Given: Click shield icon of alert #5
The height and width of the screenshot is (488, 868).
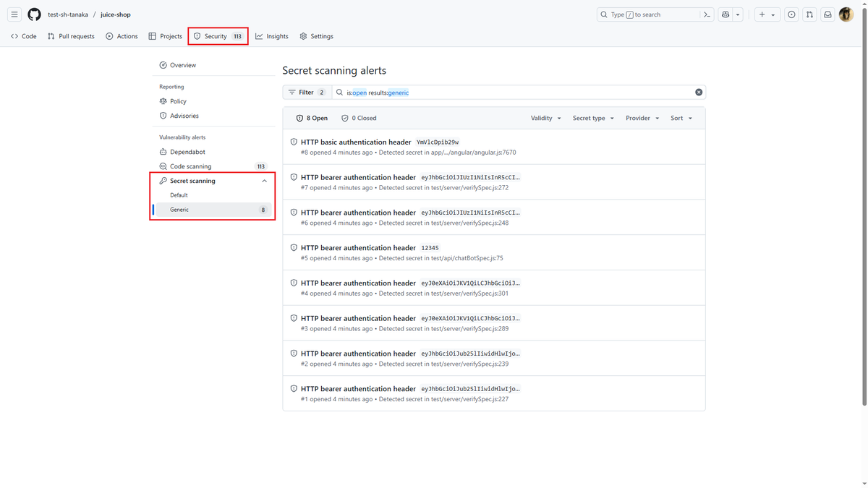Looking at the screenshot, I should click(294, 248).
